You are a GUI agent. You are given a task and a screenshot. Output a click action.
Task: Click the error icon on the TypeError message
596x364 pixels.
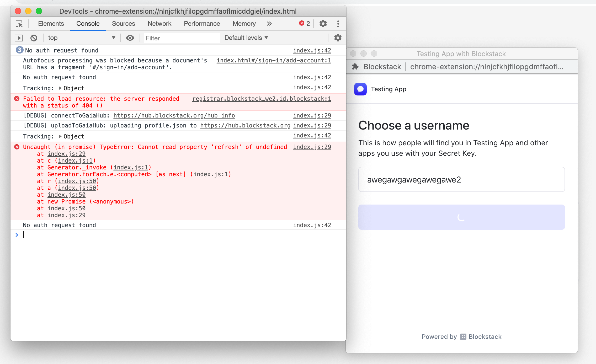(x=17, y=147)
